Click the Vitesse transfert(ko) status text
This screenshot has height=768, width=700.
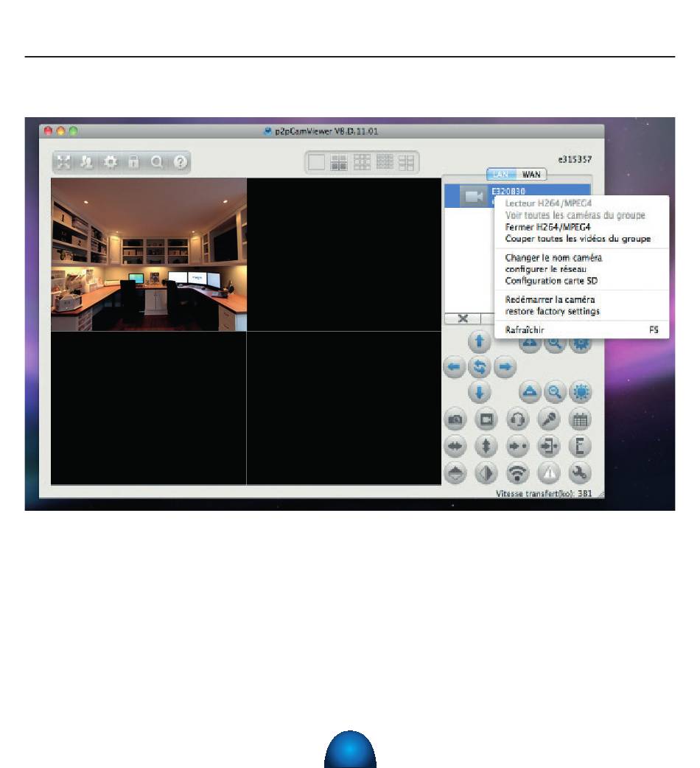pyautogui.click(x=544, y=494)
